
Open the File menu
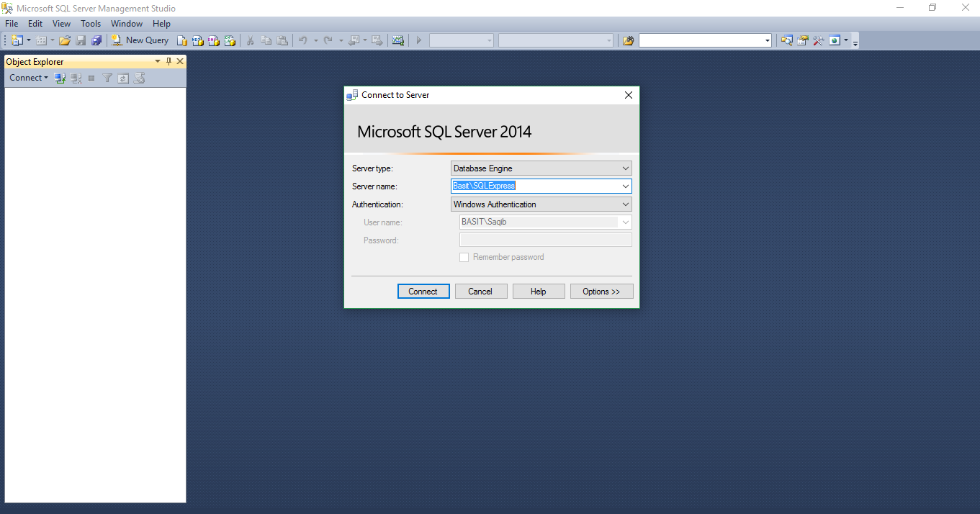click(12, 24)
